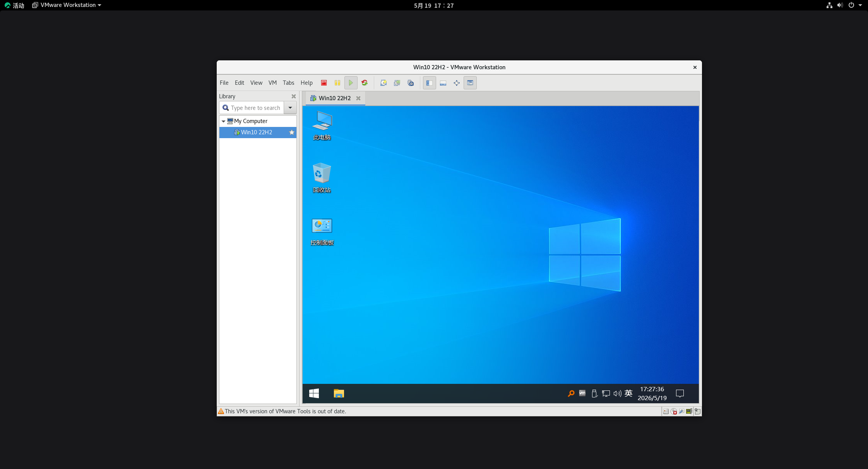Open the VM menu

tap(272, 83)
